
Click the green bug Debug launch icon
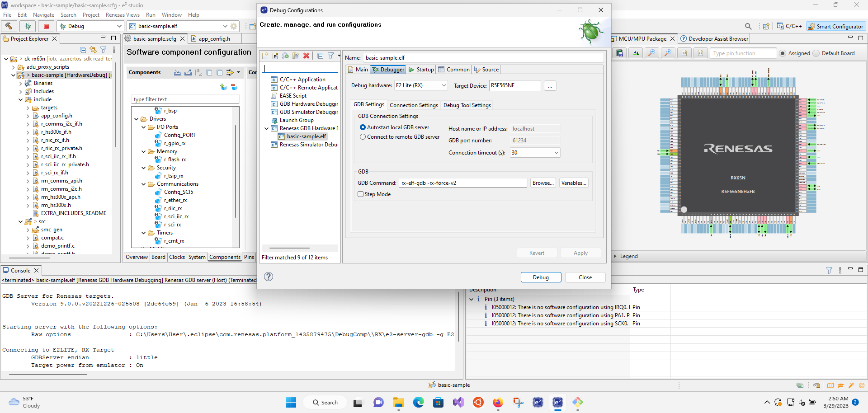pyautogui.click(x=28, y=26)
